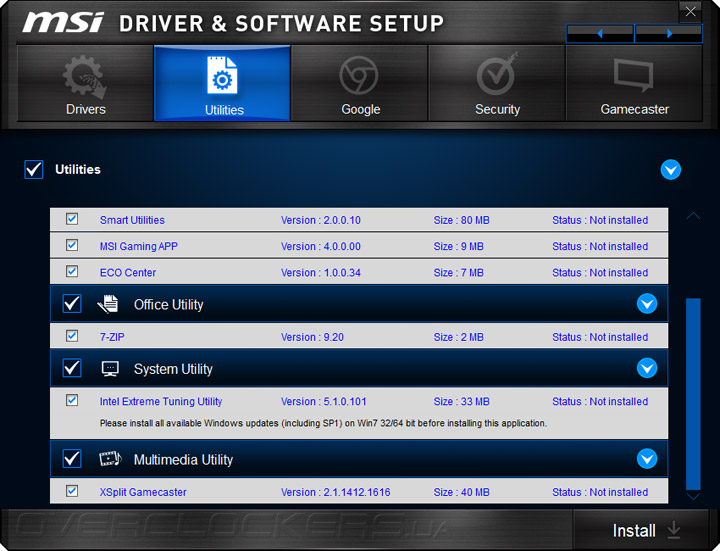Uncheck the MSI Gaming APP checkbox
The width and height of the screenshot is (720, 551).
pos(72,245)
